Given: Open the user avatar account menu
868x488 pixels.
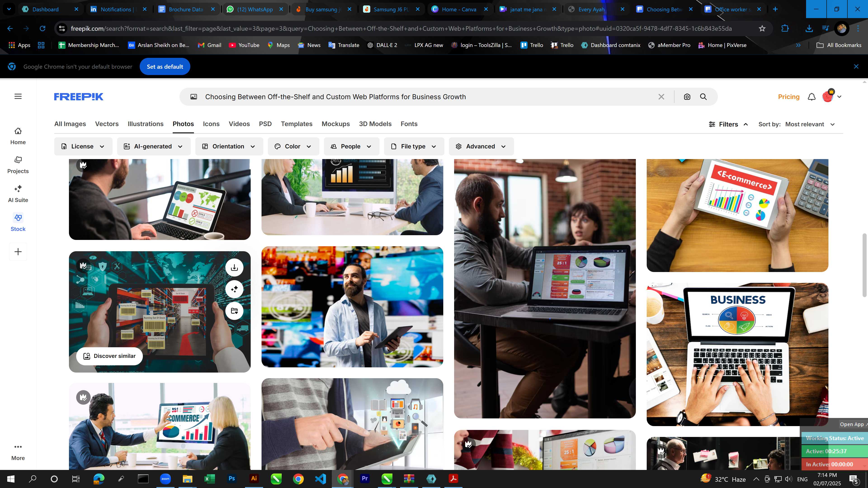Looking at the screenshot, I should tap(831, 96).
